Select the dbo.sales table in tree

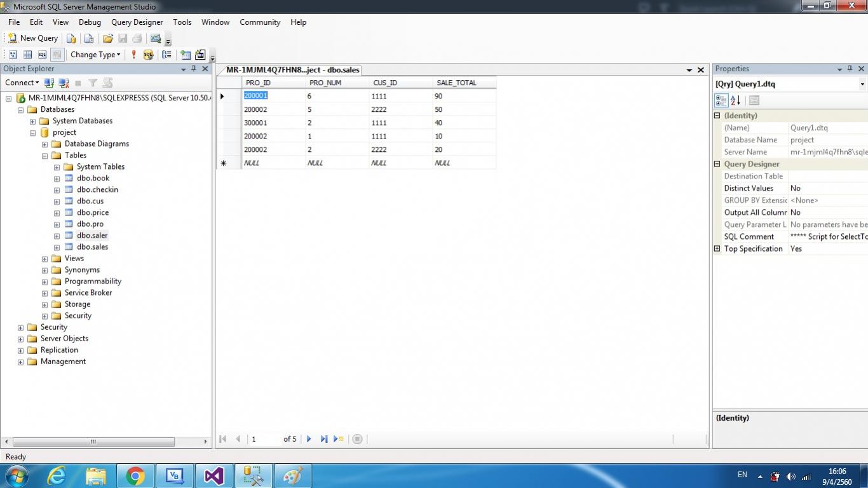[92, 247]
